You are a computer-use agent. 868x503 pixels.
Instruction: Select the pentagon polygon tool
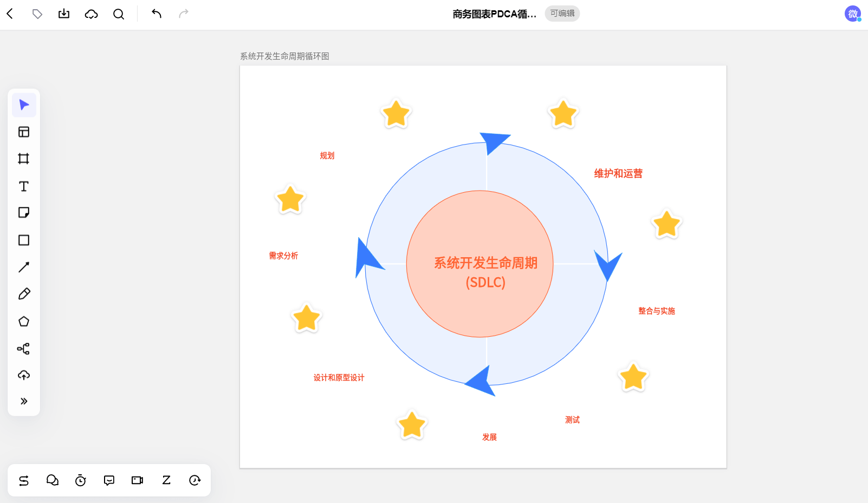coord(24,322)
